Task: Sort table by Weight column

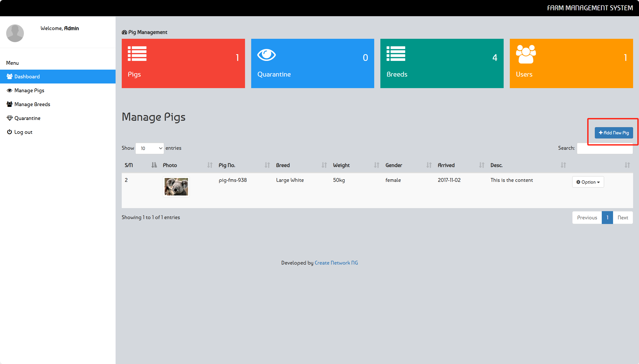Action: coord(356,165)
